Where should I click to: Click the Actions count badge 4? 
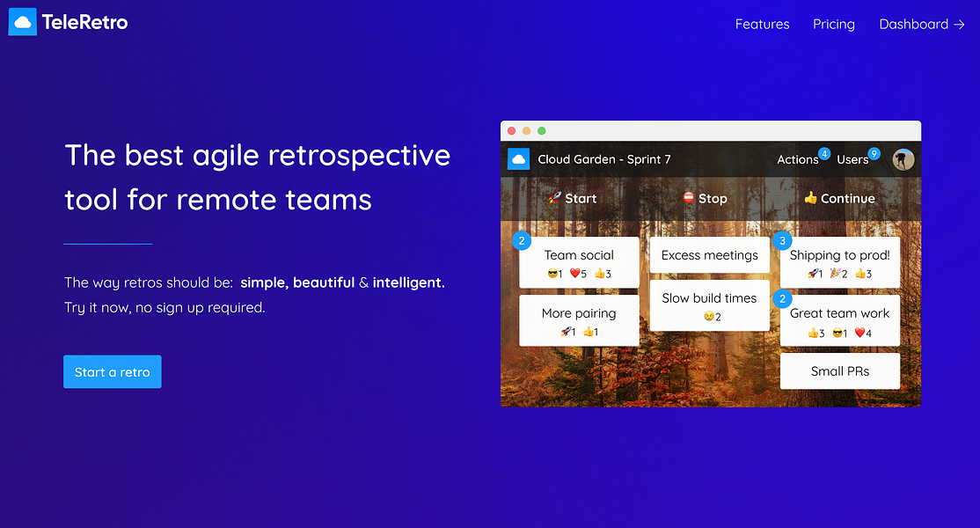824,154
